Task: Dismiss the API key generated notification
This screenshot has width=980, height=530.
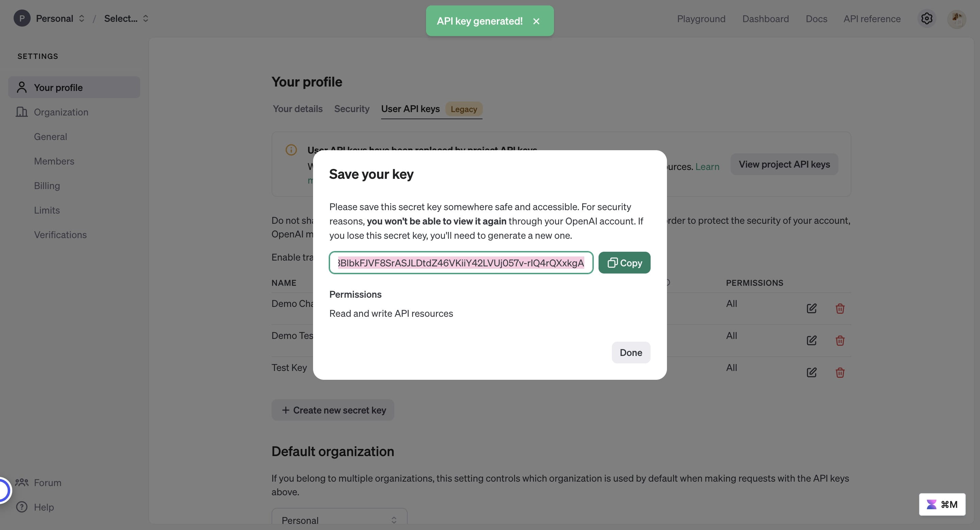Action: click(x=536, y=21)
